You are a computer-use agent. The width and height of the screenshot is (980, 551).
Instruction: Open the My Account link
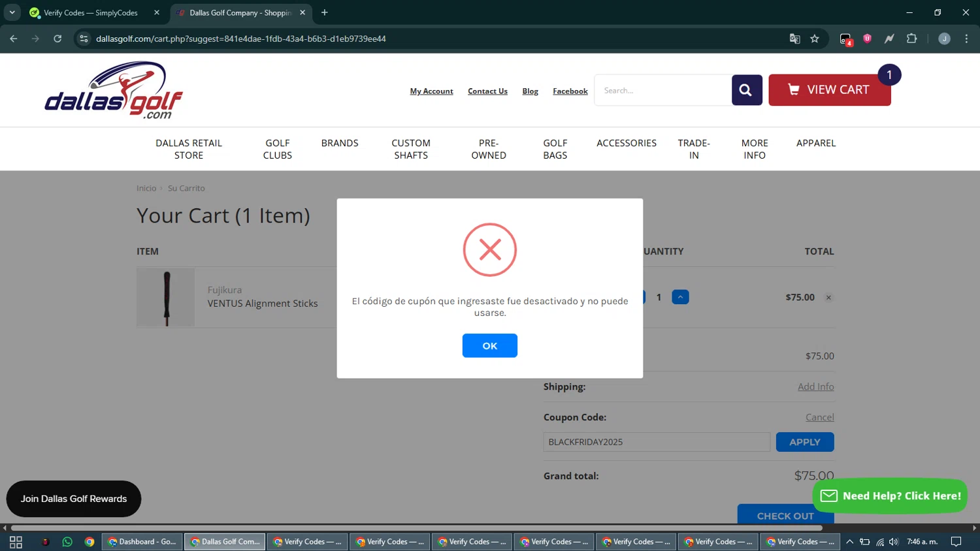click(x=431, y=91)
